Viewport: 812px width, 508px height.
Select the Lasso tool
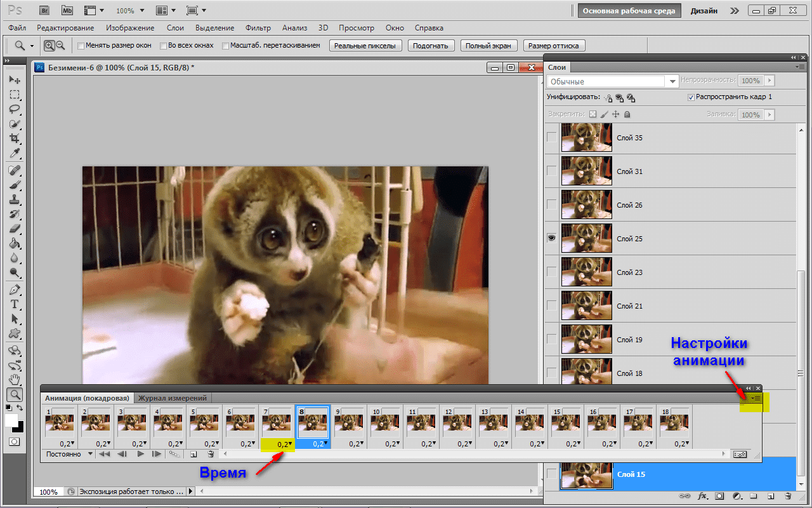14,109
